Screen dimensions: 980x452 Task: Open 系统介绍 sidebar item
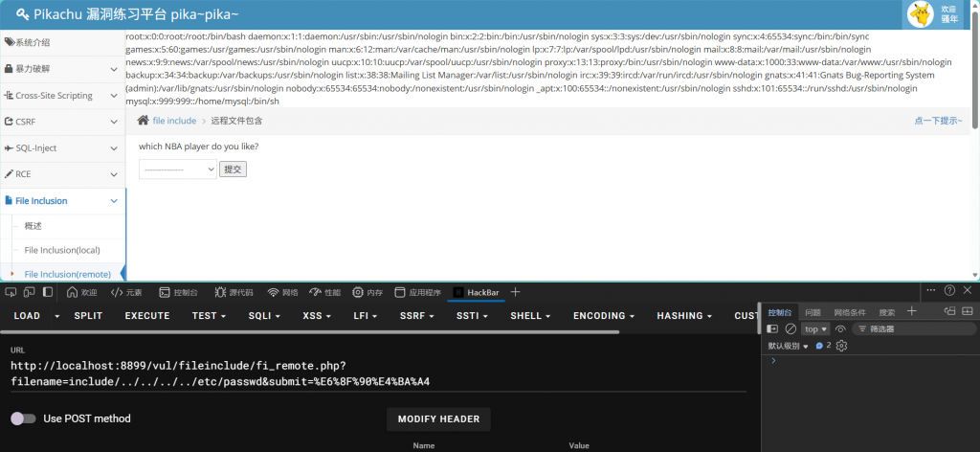62,42
